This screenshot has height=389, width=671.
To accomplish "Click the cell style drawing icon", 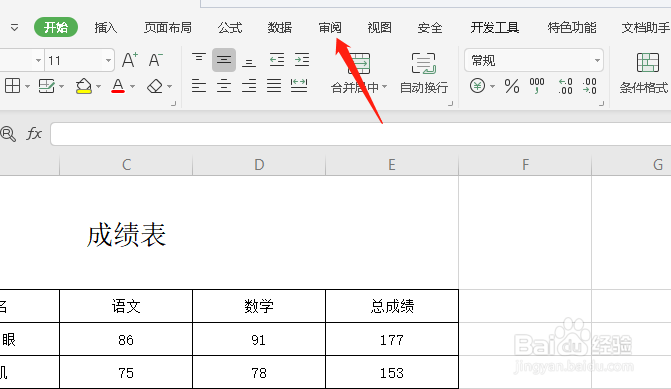I will (46, 86).
